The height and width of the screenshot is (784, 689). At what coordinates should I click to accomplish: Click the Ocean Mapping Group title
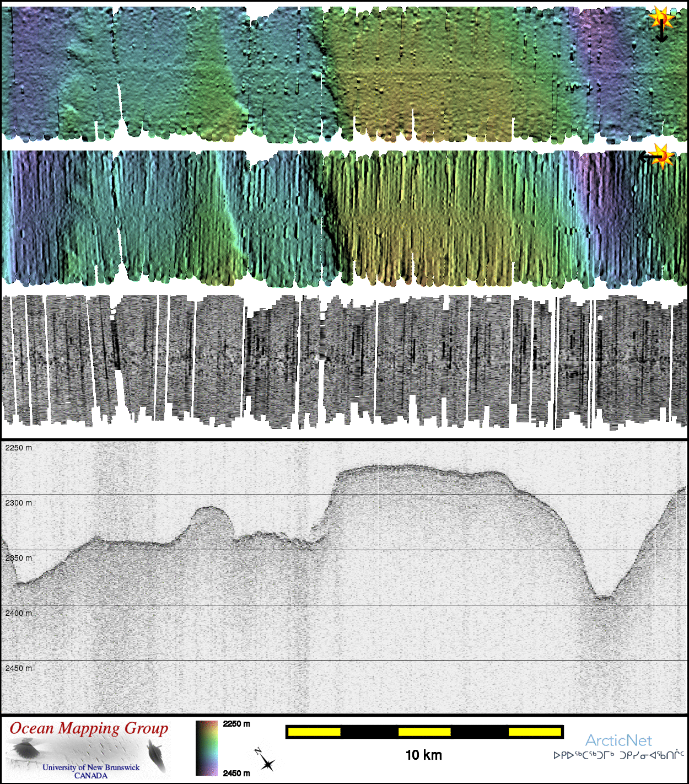coord(89,728)
